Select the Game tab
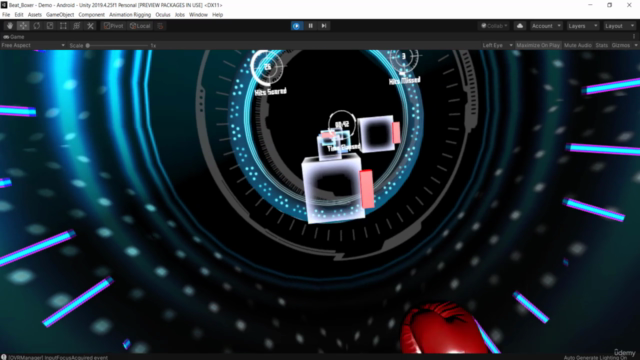Screen dimensions: 640x360 pyautogui.click(x=14, y=37)
